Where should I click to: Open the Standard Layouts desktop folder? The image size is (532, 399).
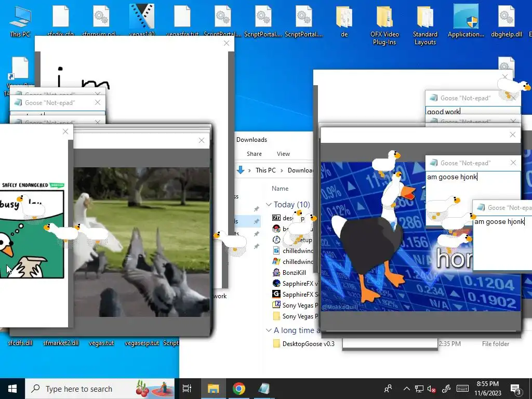(x=425, y=24)
